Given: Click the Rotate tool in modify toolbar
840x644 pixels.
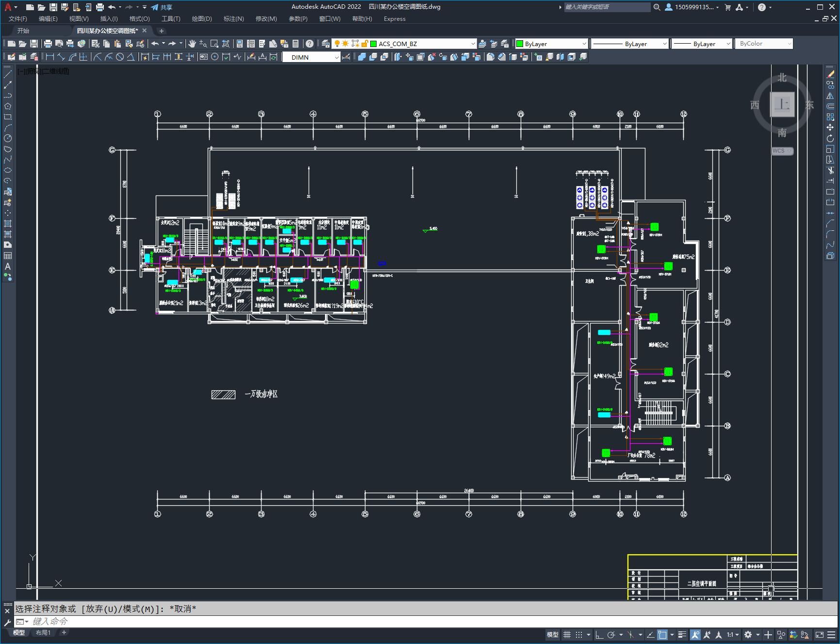Looking at the screenshot, I should point(830,138).
